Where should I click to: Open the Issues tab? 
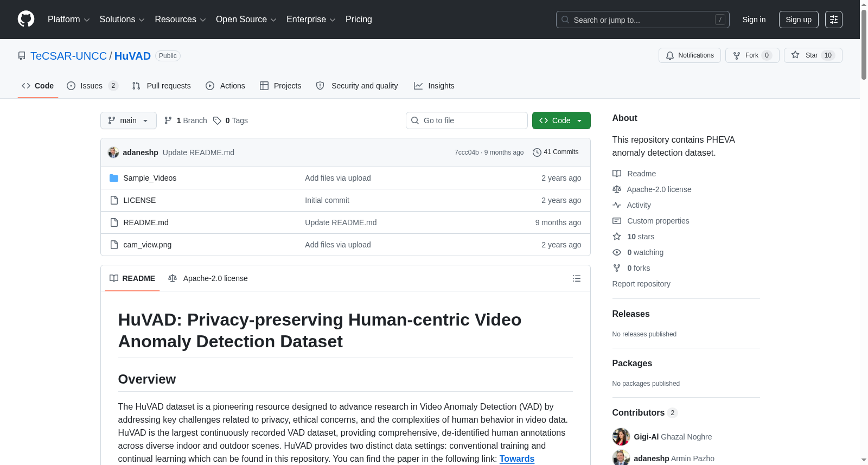(x=92, y=86)
